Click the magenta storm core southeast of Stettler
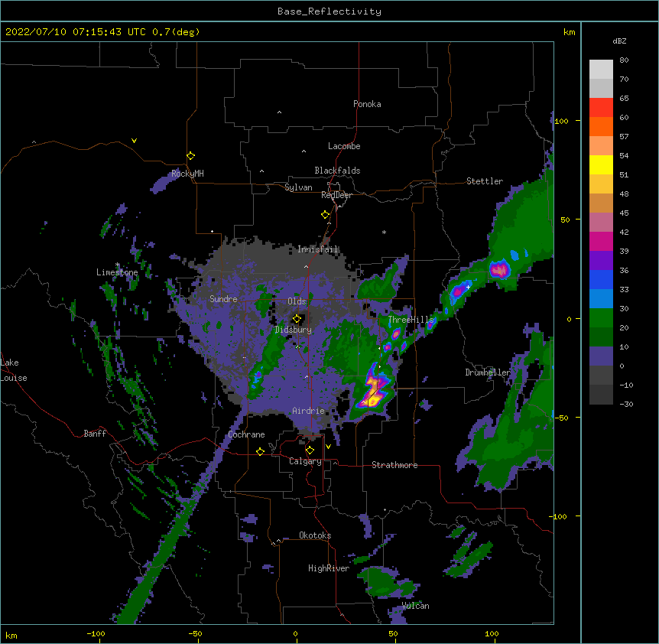This screenshot has height=644, width=659. [499, 269]
